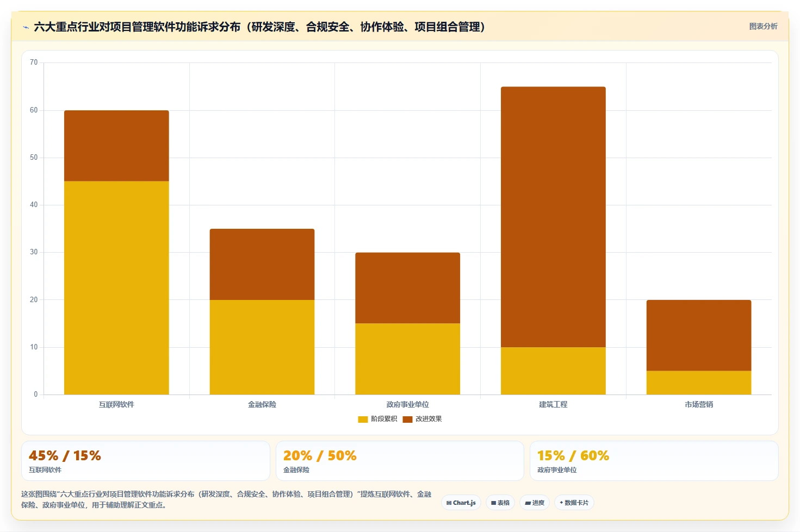Click the 市场营销 x-axis label

pos(699,404)
